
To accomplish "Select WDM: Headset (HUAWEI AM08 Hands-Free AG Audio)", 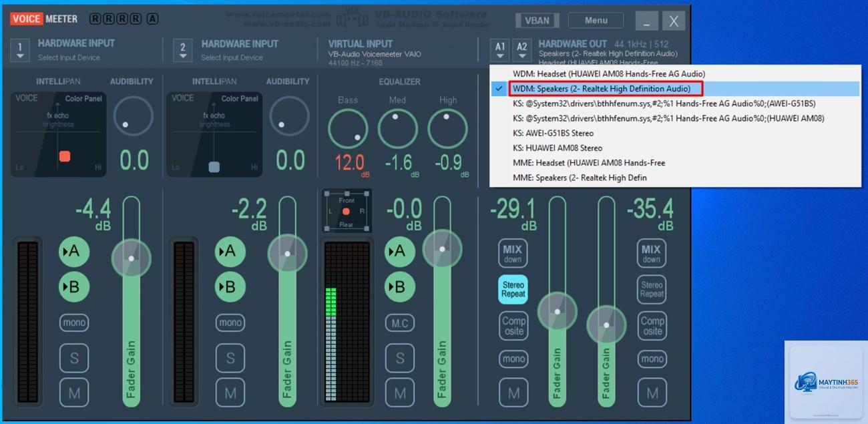I will [x=676, y=73].
